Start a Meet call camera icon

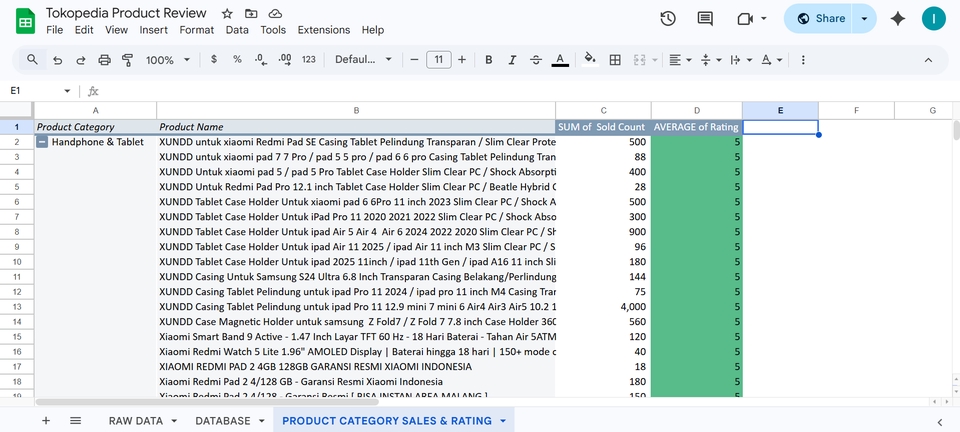coord(744,19)
